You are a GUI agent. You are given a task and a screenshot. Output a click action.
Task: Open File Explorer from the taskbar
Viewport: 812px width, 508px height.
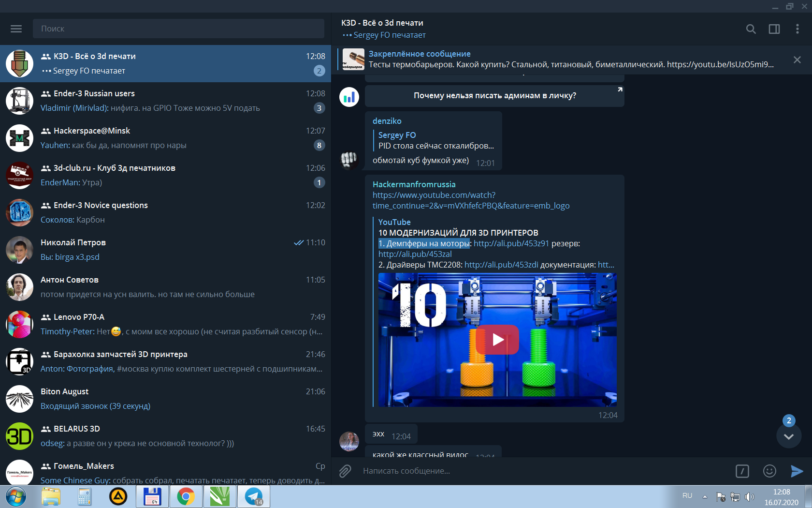51,497
